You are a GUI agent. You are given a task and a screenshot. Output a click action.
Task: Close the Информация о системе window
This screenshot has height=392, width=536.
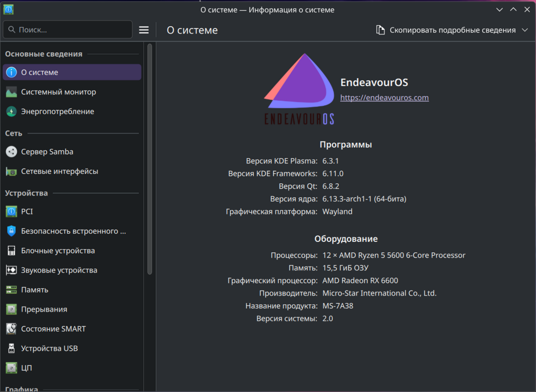(527, 10)
